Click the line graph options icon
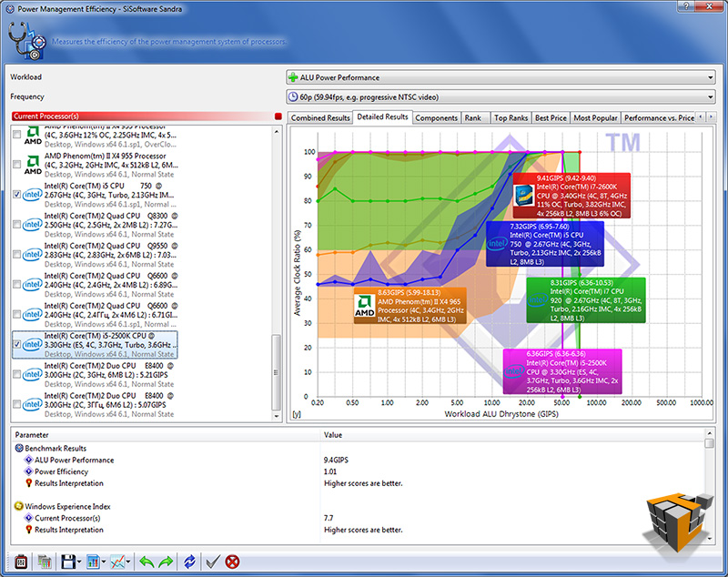This screenshot has height=577, width=728. (117, 562)
